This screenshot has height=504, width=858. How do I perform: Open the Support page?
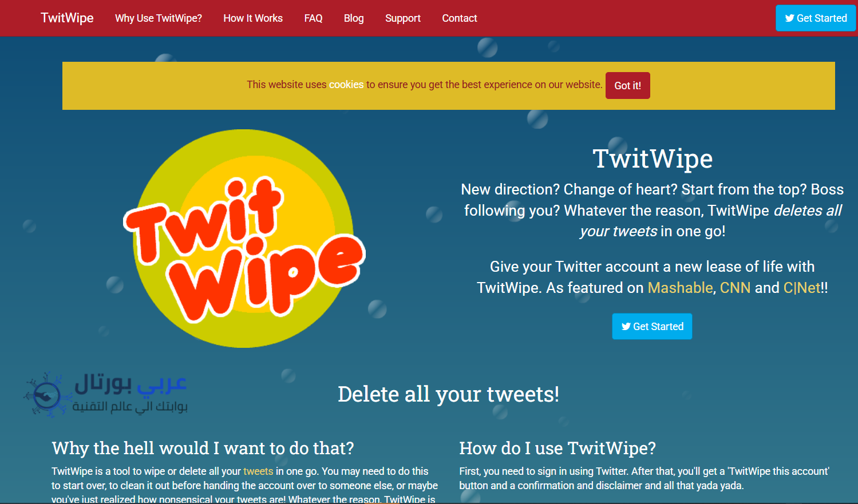[x=403, y=18]
